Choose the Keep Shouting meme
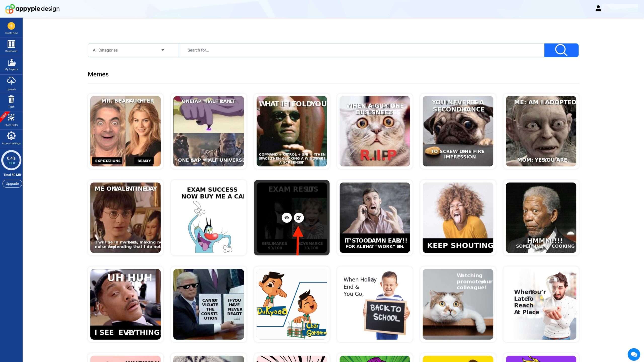This screenshot has height=362, width=644. pos(458,218)
